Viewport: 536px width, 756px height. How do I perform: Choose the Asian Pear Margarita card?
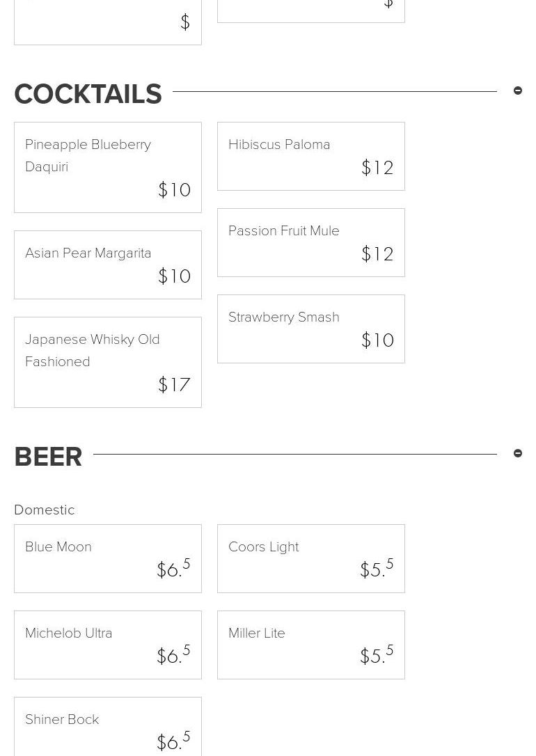pyautogui.click(x=108, y=265)
